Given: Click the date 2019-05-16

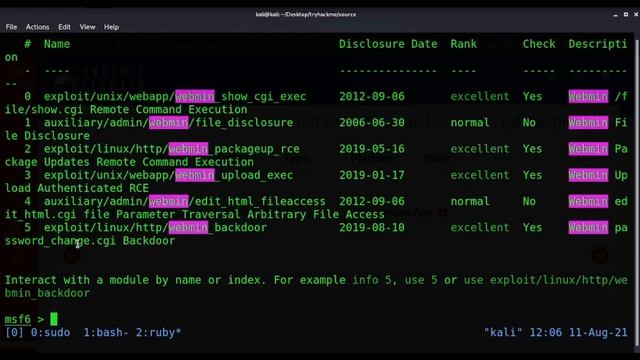Looking at the screenshot, I should [372, 149].
